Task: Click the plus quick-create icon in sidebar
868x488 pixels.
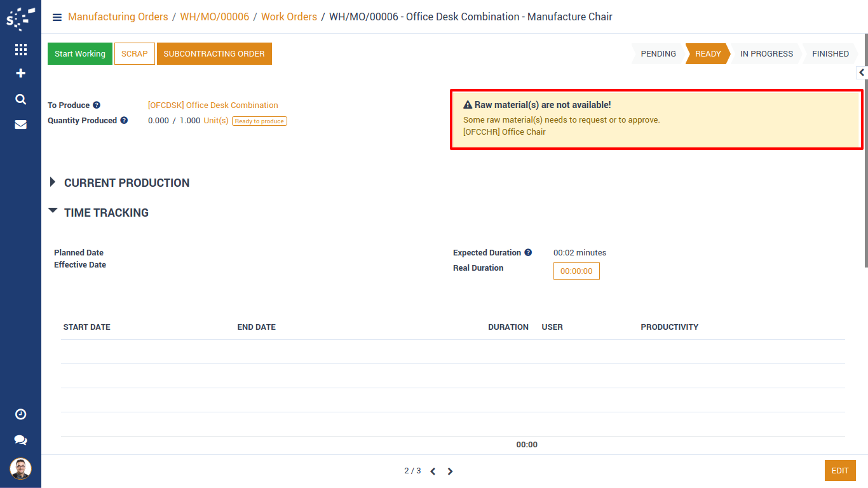Action: tap(20, 74)
